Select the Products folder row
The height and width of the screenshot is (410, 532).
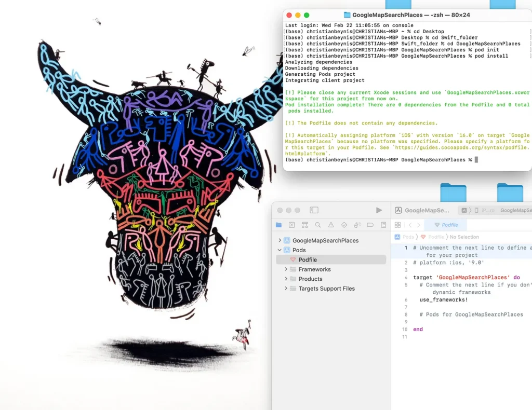331,279
